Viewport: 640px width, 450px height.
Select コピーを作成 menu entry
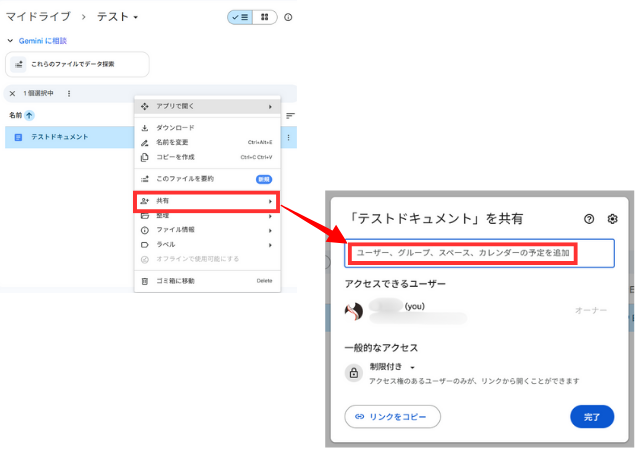tap(175, 157)
